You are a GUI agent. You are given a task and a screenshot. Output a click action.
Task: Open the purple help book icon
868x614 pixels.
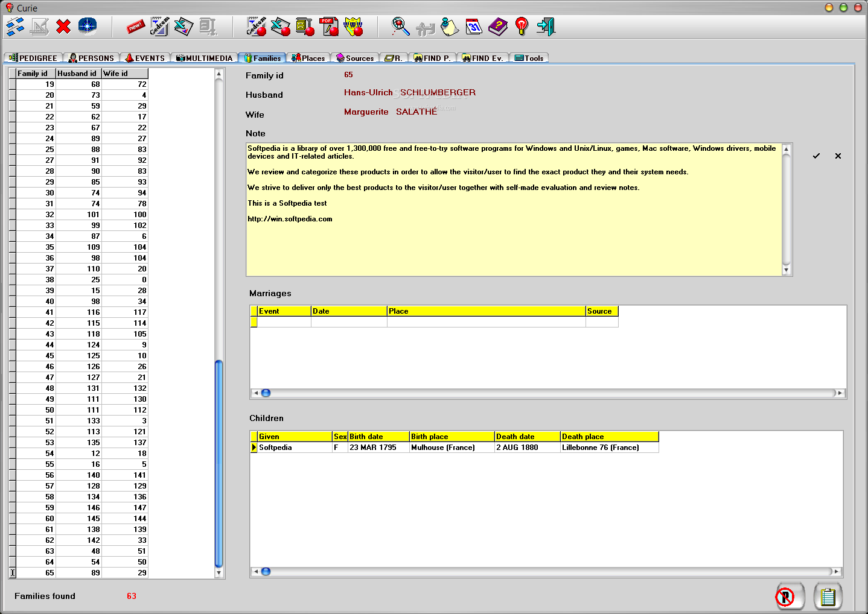click(498, 27)
